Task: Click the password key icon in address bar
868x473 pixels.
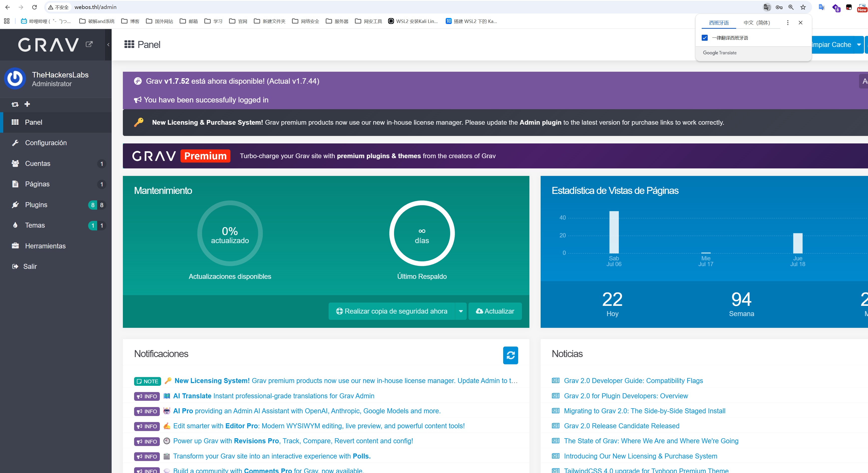Action: (779, 7)
